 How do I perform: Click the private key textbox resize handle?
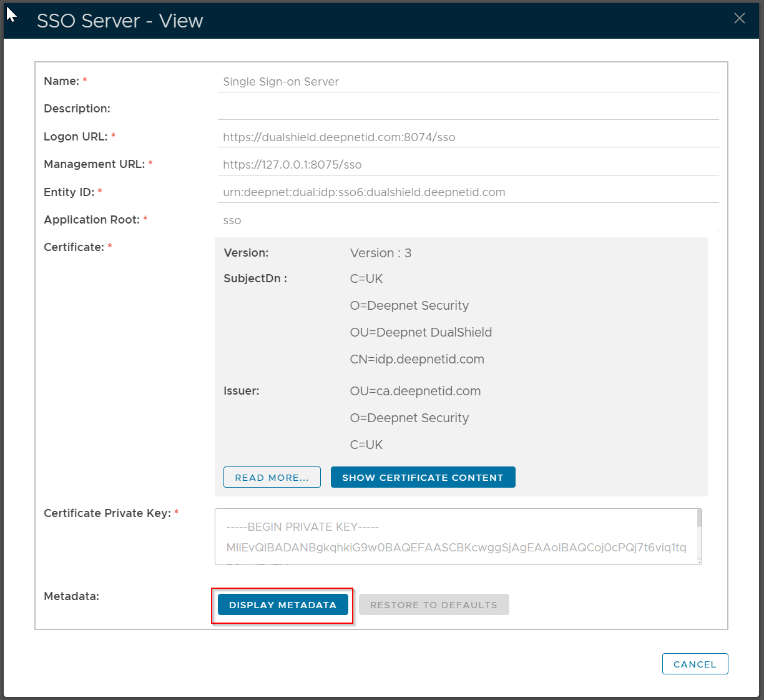[x=699, y=562]
